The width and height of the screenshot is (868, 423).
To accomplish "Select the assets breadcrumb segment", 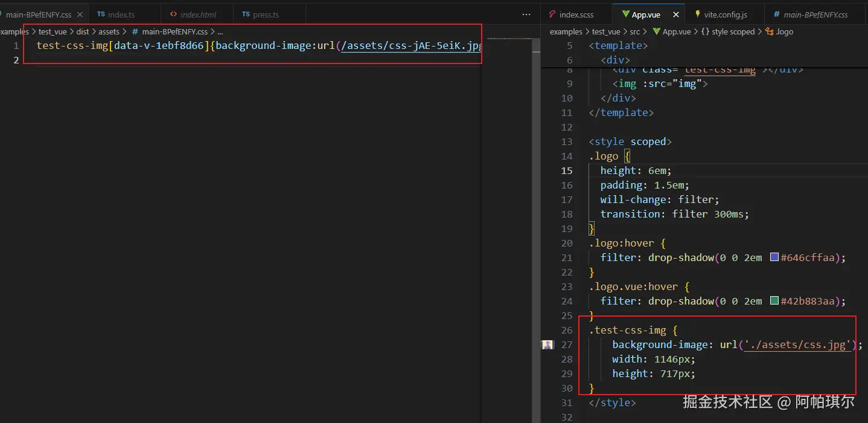I will point(109,31).
